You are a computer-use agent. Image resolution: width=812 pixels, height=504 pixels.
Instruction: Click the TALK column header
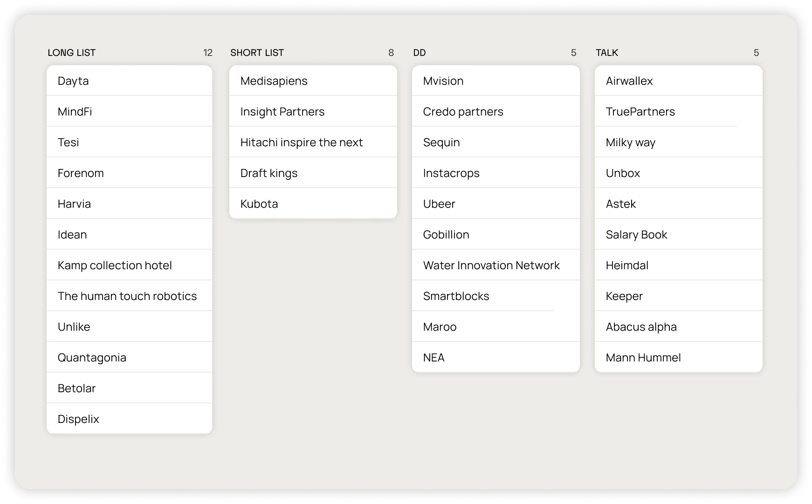click(x=607, y=53)
